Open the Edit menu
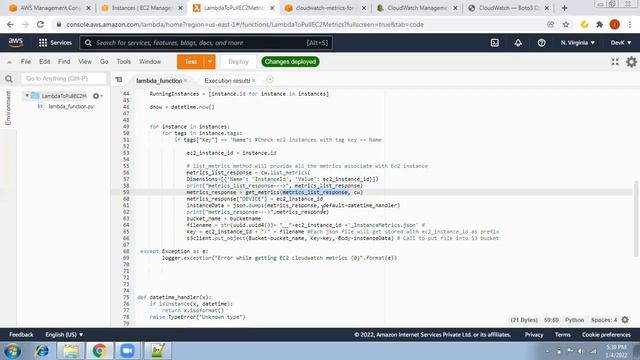The image size is (640, 360). tap(44, 62)
